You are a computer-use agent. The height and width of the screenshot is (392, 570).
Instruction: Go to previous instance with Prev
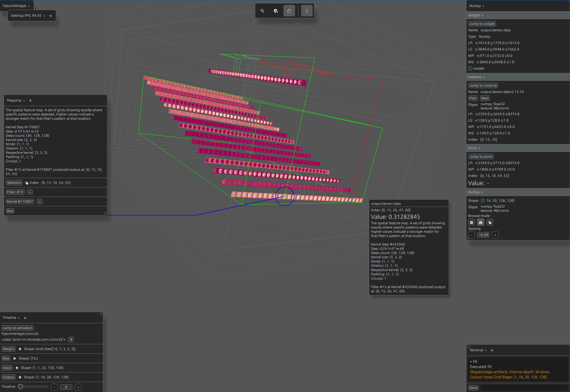click(x=473, y=98)
